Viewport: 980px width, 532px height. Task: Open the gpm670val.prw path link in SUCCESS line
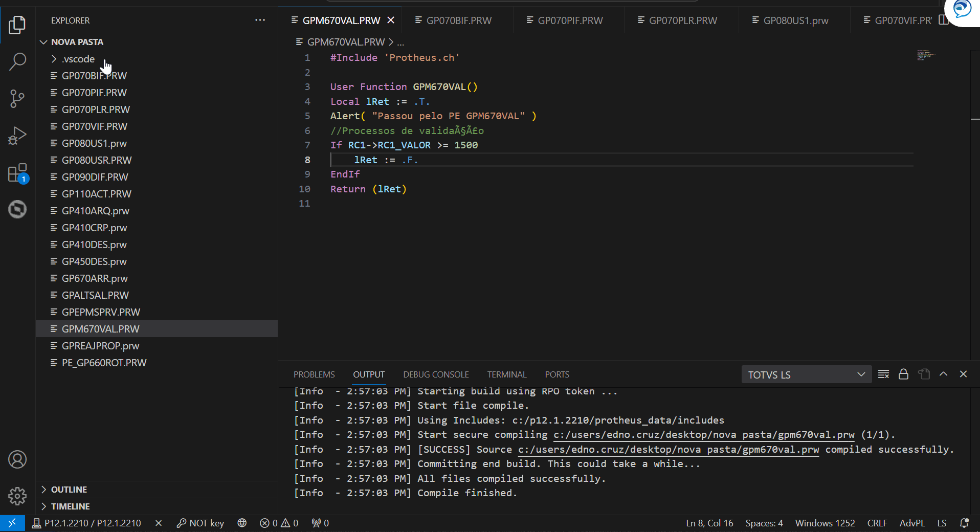[x=668, y=449]
